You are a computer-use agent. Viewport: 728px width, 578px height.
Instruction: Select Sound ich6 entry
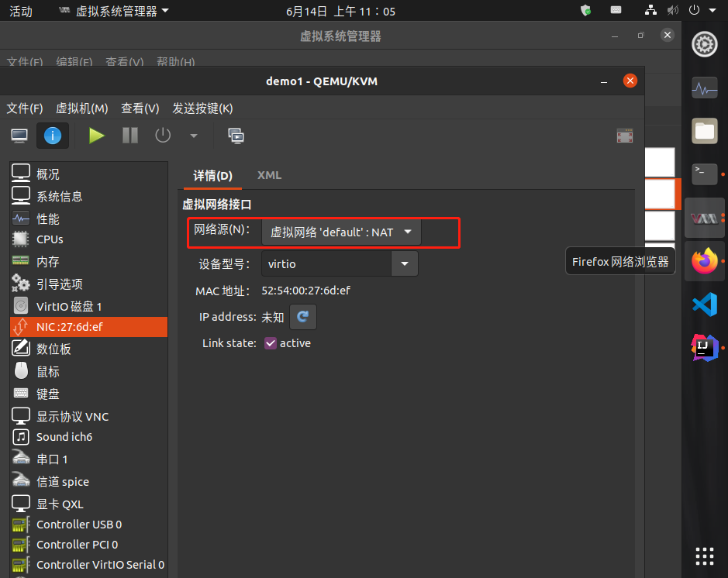[x=88, y=437]
